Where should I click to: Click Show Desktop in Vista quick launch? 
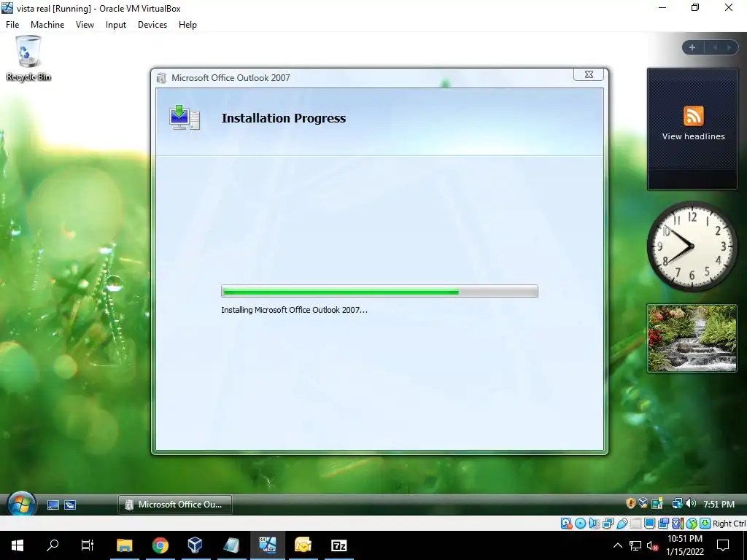(x=53, y=505)
